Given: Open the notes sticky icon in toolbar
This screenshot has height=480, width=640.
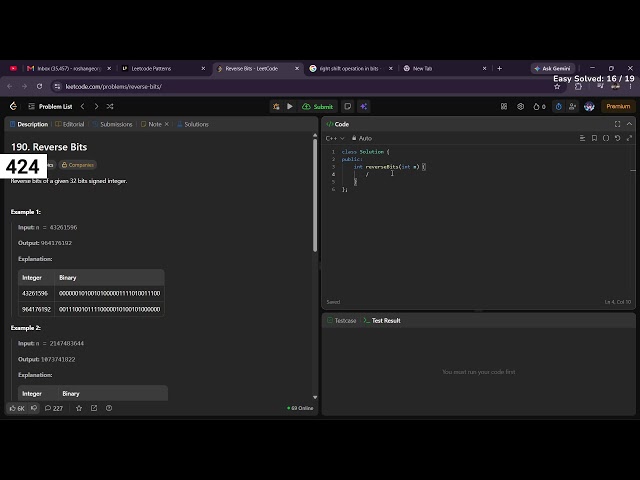Looking at the screenshot, I should point(348,107).
